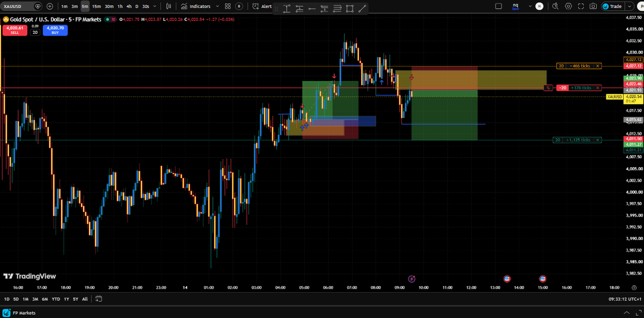Screen dimensions: 644x318
Task: Select the 3M date range
Action: (35, 299)
